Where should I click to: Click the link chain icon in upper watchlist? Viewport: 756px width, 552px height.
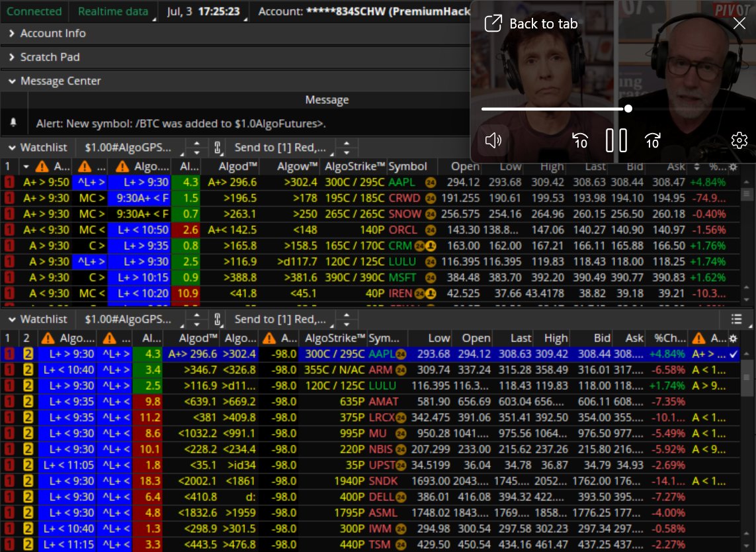click(x=218, y=148)
